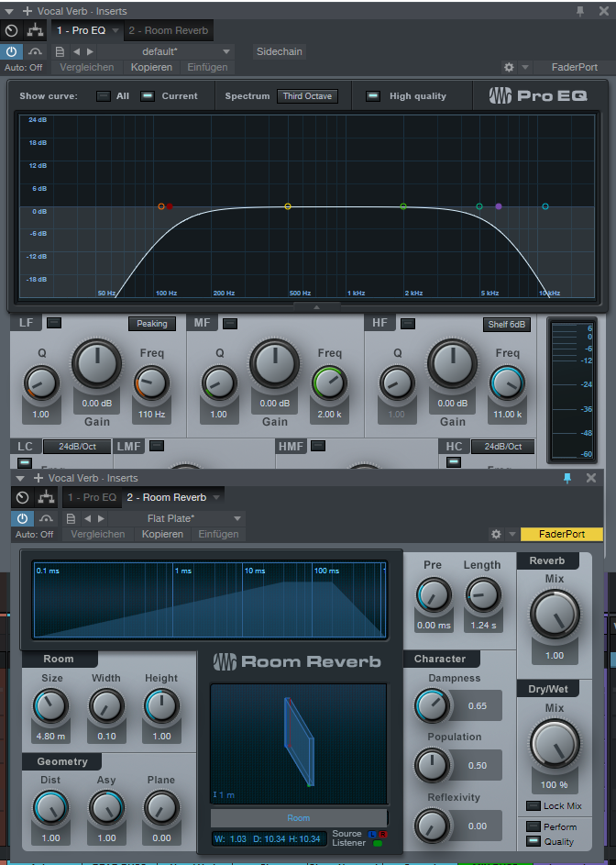The width and height of the screenshot is (616, 865).
Task: Click the automation clock icon in Room Reverb header
Action: click(22, 497)
